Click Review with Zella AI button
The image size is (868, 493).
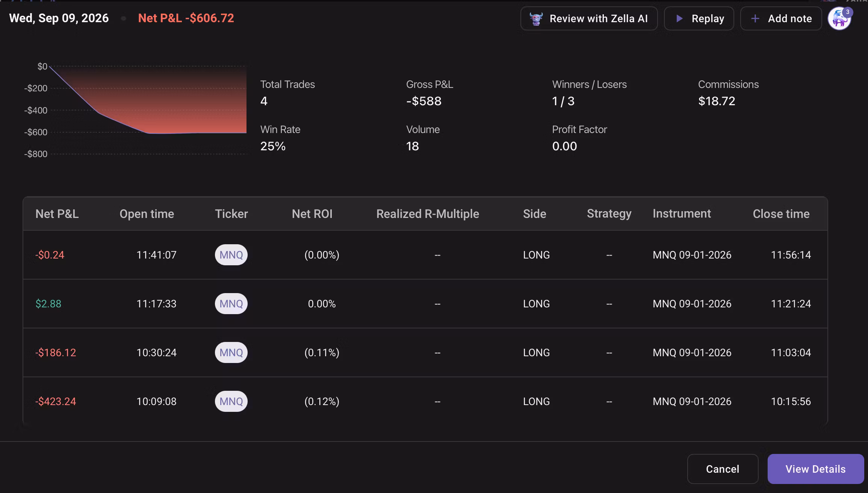[589, 18]
